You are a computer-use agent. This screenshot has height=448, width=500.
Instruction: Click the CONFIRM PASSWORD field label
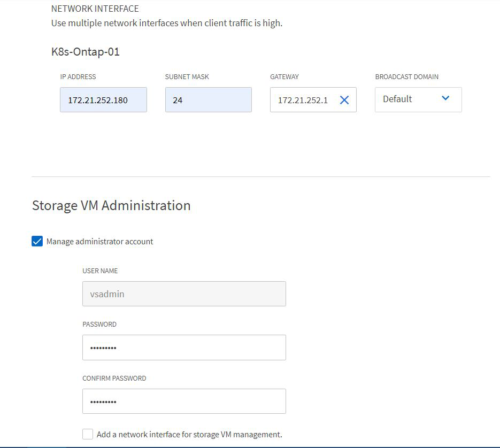pos(114,378)
